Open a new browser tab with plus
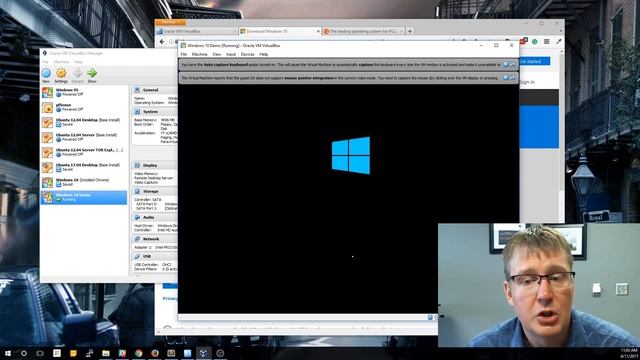The height and width of the screenshot is (360, 640). click(410, 31)
